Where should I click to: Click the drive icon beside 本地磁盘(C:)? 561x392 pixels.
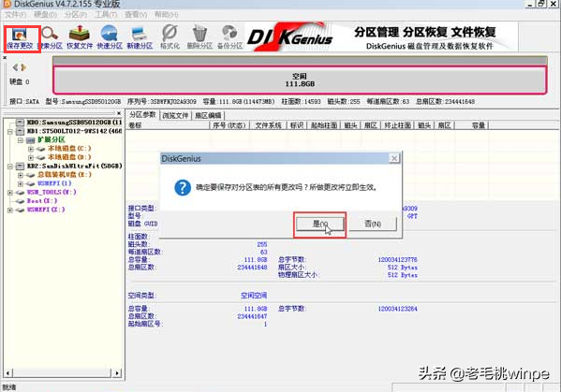click(x=41, y=149)
